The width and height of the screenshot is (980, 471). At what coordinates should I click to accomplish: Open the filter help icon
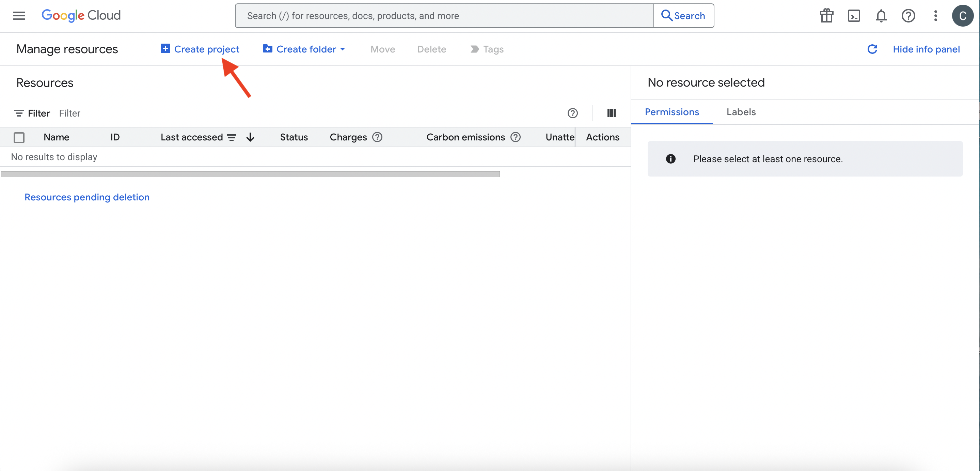tap(572, 113)
